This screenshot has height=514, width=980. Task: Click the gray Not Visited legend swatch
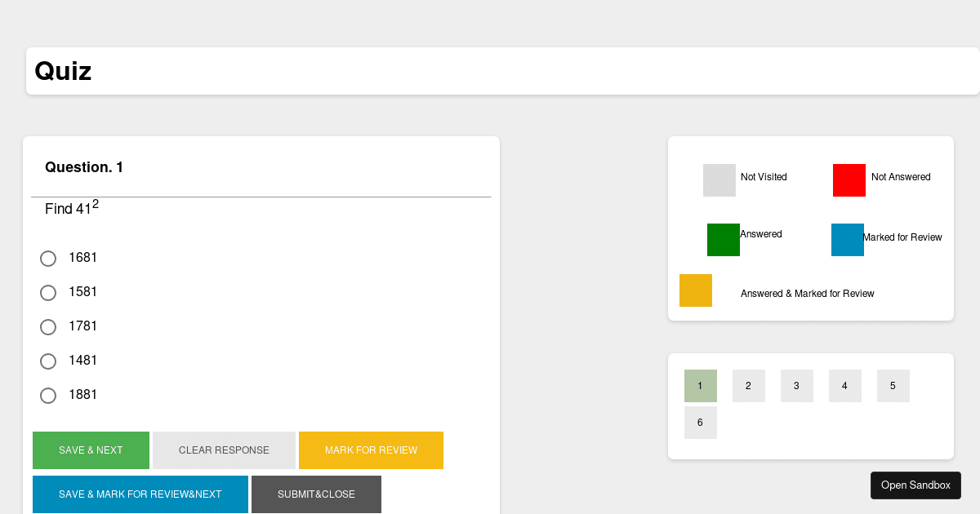coord(719,179)
